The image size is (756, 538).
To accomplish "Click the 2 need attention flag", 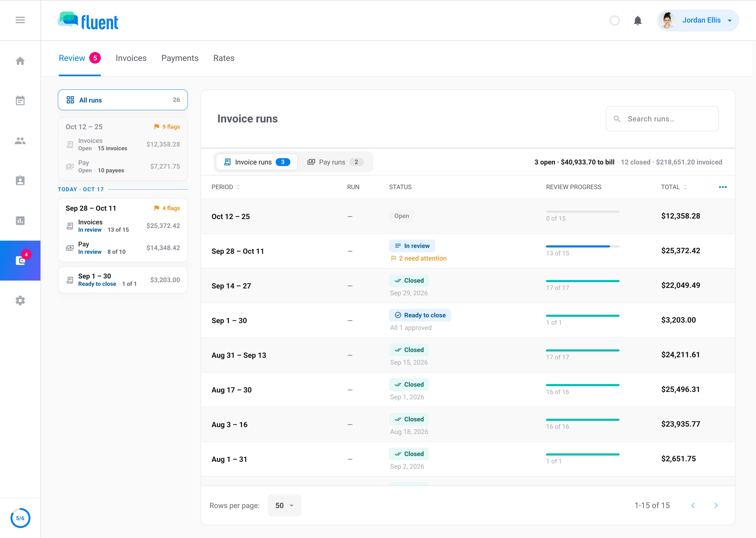I will (x=419, y=258).
